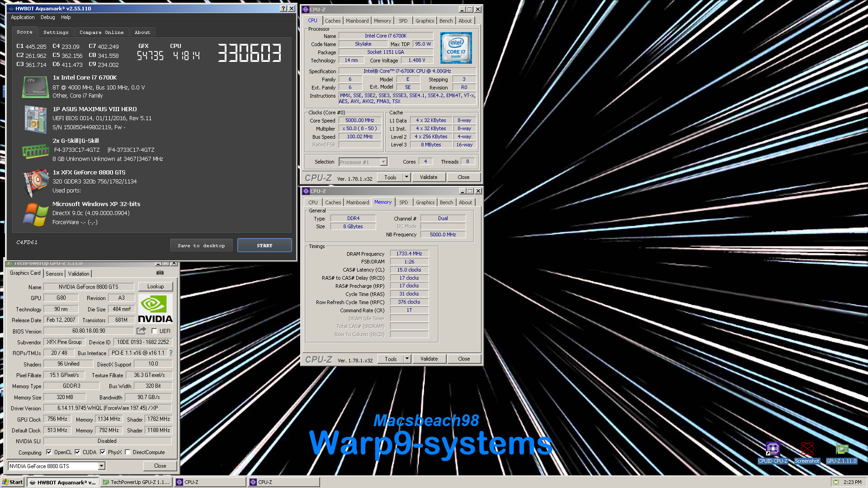Expand Tools dropdown arrow in Memory window

point(407,359)
